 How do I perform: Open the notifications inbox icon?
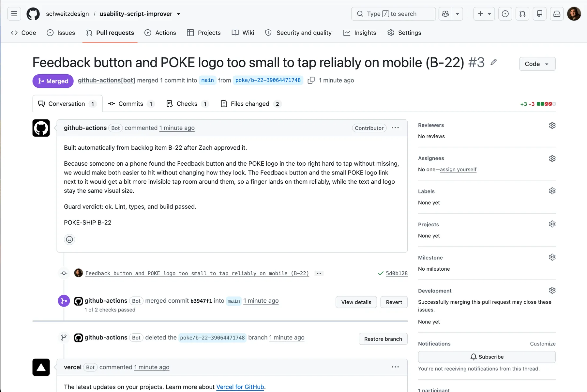(557, 14)
